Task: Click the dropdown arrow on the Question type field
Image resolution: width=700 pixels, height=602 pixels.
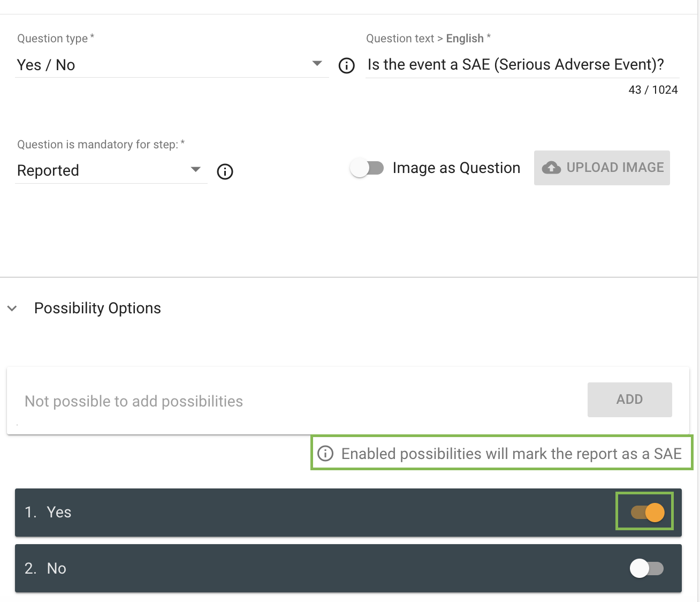Action: tap(317, 63)
